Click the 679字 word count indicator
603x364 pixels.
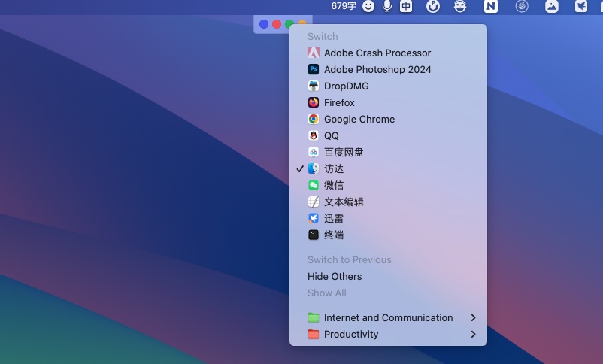coord(344,6)
